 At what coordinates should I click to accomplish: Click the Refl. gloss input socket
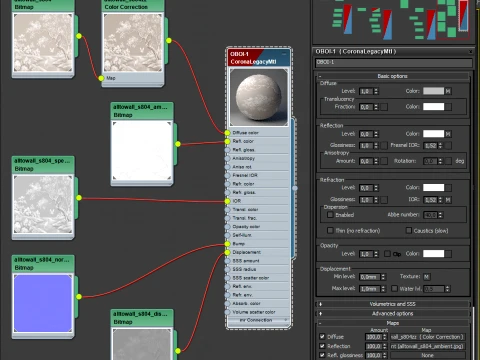pyautogui.click(x=227, y=150)
